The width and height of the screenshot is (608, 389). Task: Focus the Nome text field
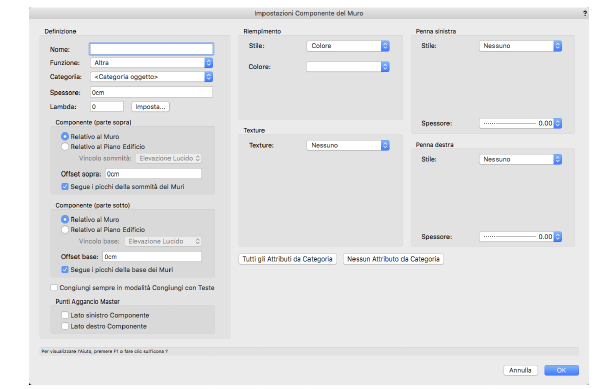151,49
